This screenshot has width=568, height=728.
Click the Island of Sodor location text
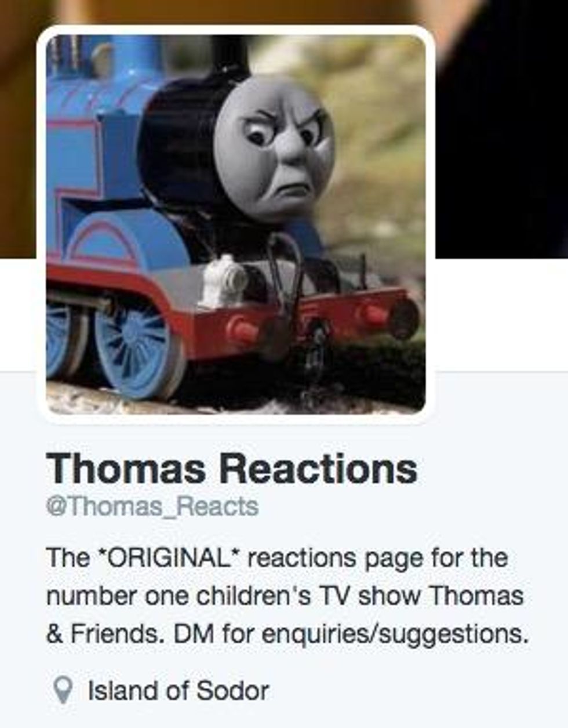(178, 690)
